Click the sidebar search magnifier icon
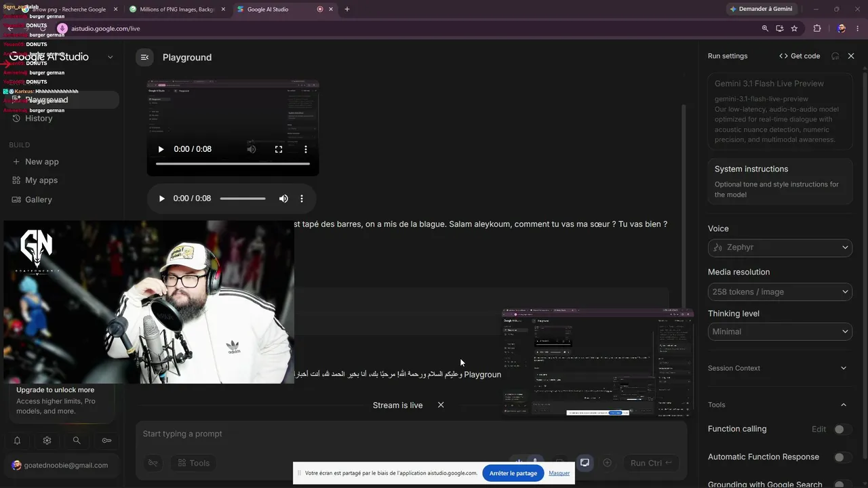 (x=77, y=441)
